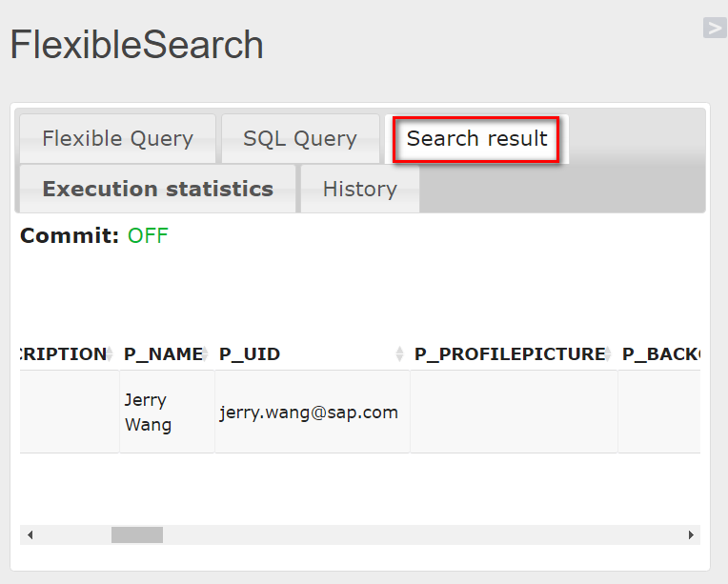Click the collapse arrow icon at top right
The height and width of the screenshot is (584, 728).
(715, 28)
